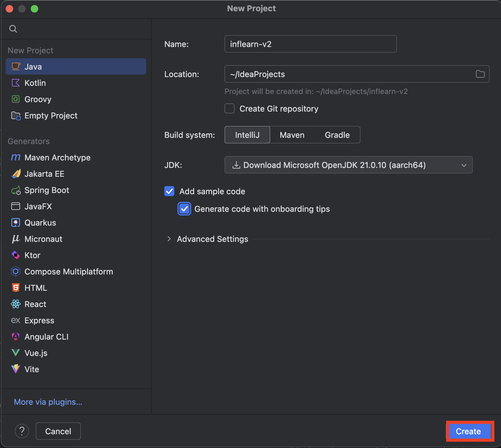Image resolution: width=501 pixels, height=448 pixels.
Task: Select Java in the project list
Action: point(76,66)
